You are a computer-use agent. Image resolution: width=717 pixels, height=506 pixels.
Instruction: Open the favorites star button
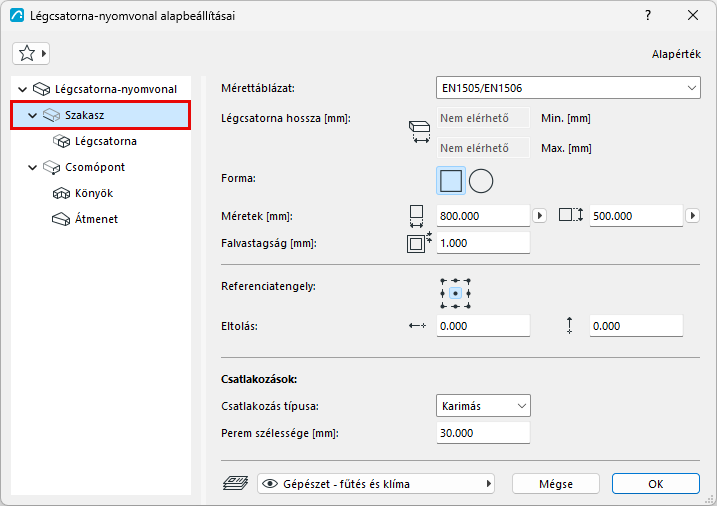[31, 53]
